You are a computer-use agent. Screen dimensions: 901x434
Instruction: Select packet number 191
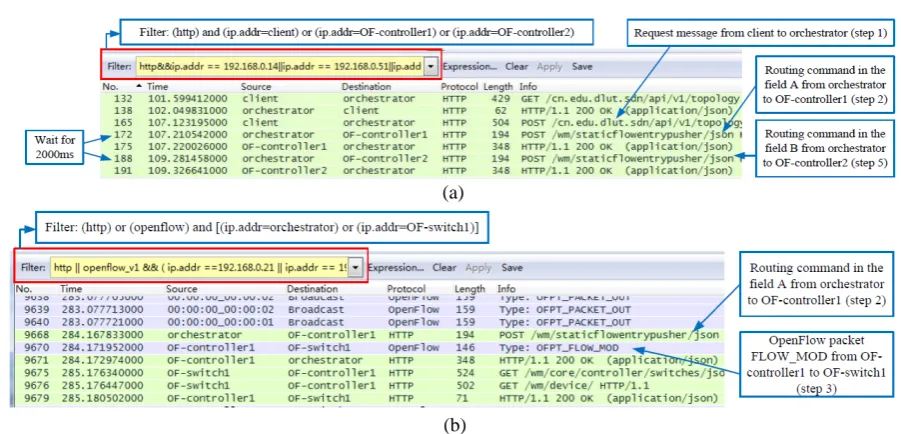pos(421,171)
